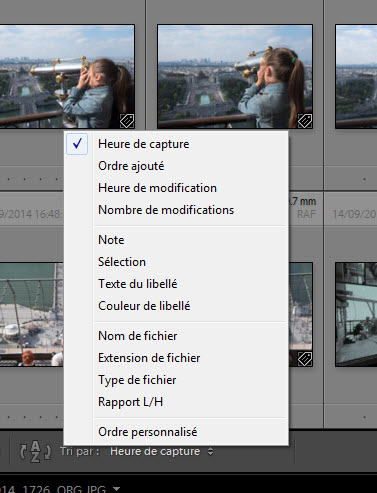Image resolution: width=377 pixels, height=493 pixels.
Task: Click keyword tag badge on second telescope photo
Action: point(305,121)
